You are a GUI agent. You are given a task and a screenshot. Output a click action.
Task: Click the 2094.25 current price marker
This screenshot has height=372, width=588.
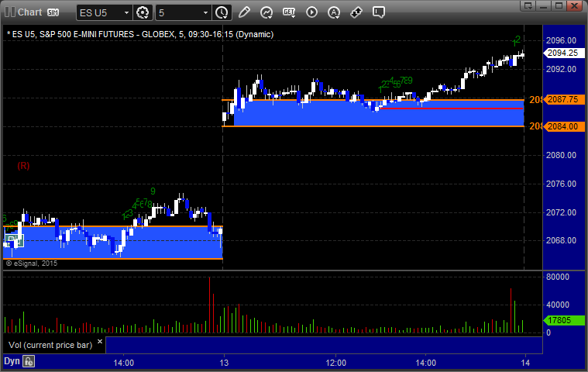564,53
